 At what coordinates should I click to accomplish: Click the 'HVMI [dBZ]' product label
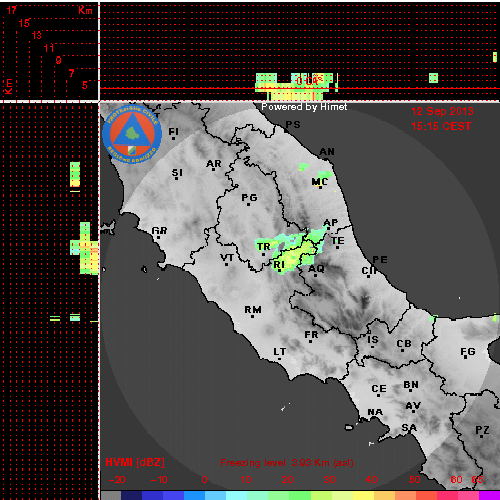point(135,462)
